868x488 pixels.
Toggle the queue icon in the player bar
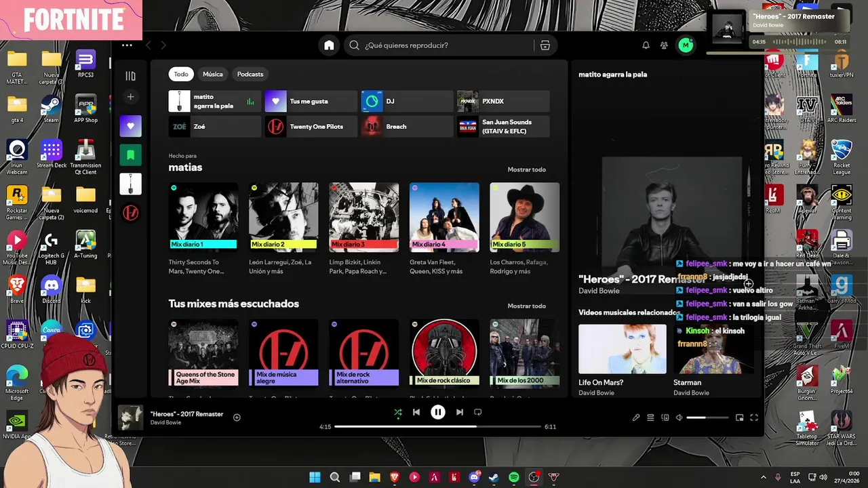point(650,418)
